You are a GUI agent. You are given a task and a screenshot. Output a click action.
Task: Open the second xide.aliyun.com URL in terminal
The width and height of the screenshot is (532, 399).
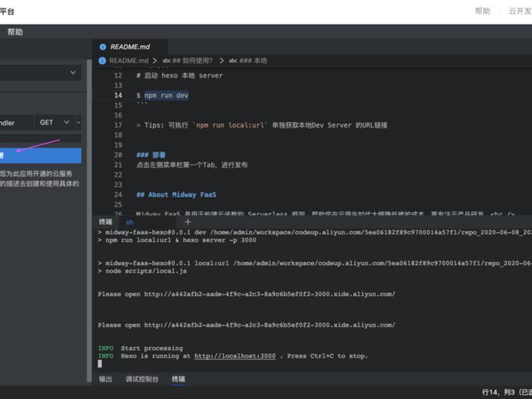click(x=269, y=325)
